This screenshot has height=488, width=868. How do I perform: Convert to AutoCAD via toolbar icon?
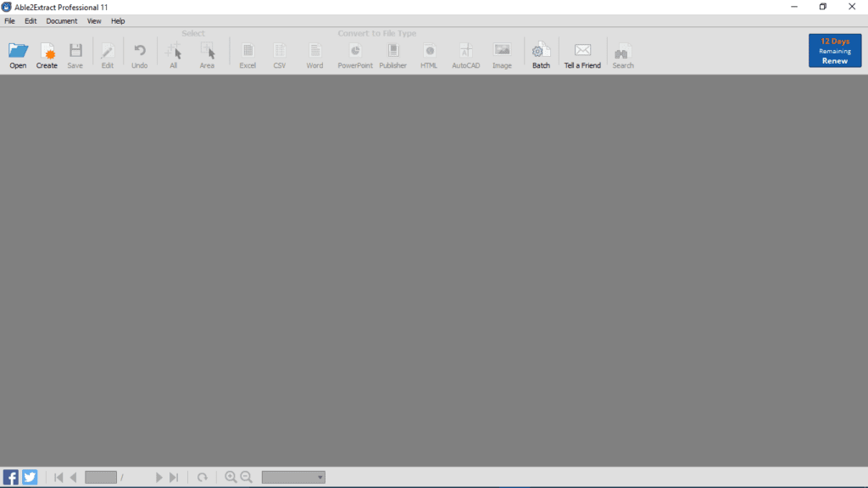point(466,50)
